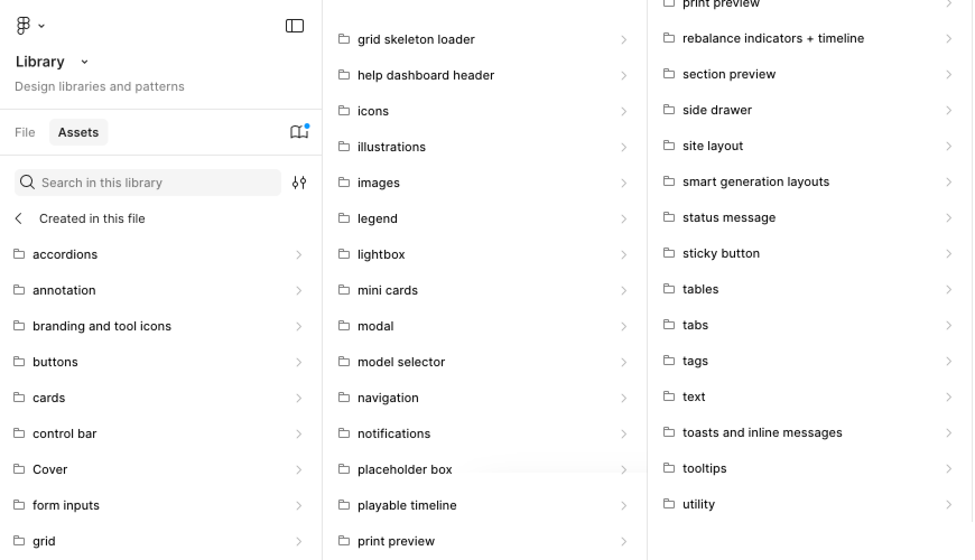Select the Assets tab
The width and height of the screenshot is (975, 560).
78,132
